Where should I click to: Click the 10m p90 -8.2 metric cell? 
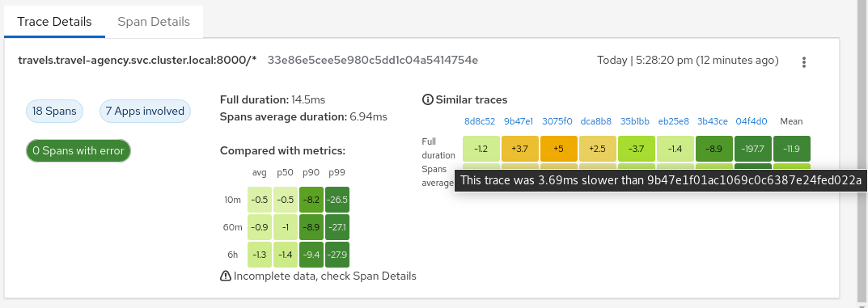311,200
